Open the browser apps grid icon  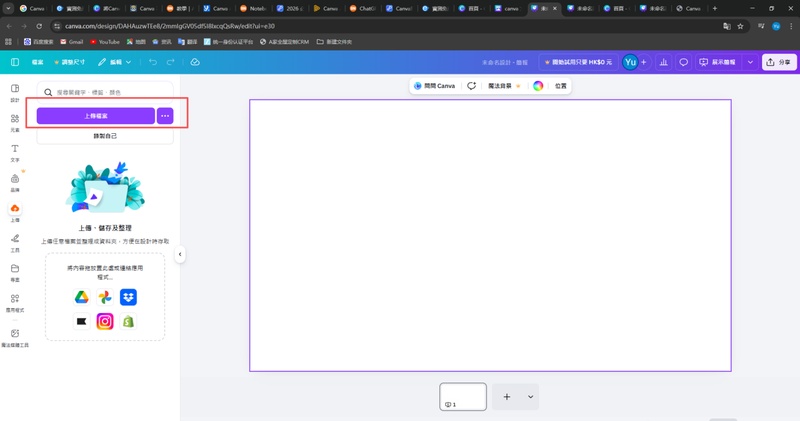[8, 42]
